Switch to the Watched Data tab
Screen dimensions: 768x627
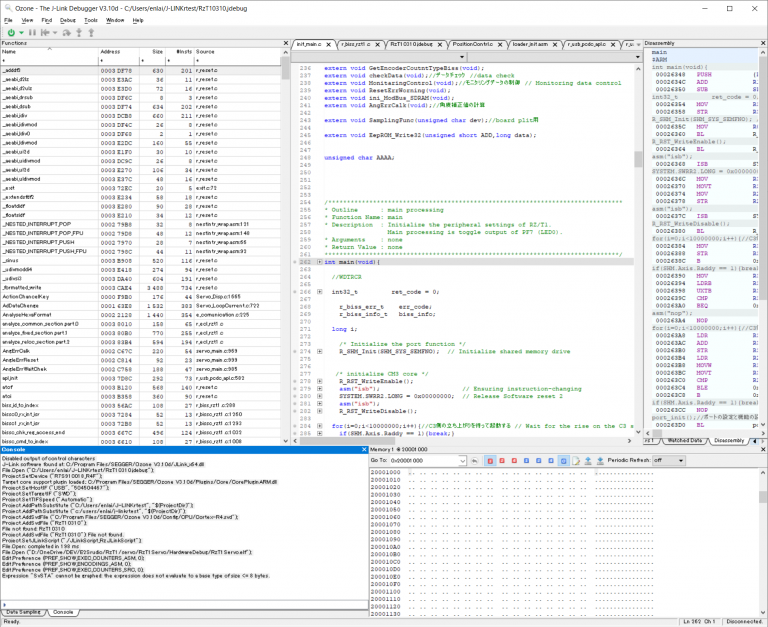(683, 440)
